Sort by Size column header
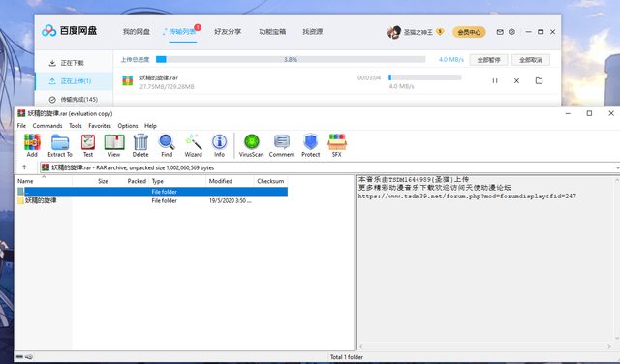 tap(91, 181)
